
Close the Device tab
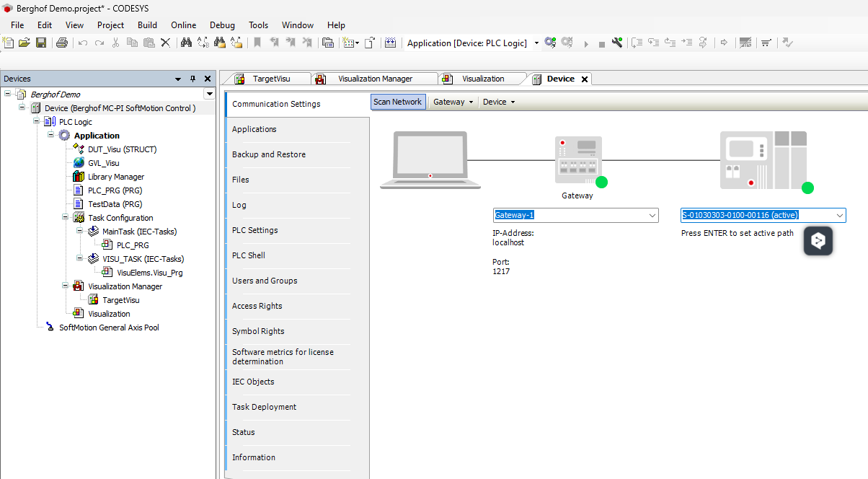[585, 79]
